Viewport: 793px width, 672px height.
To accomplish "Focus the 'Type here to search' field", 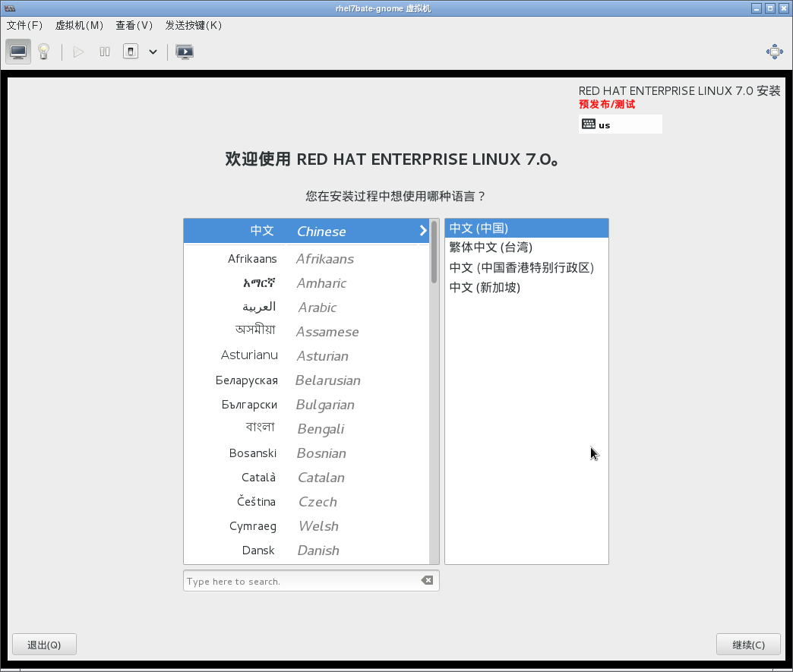I will [x=311, y=581].
